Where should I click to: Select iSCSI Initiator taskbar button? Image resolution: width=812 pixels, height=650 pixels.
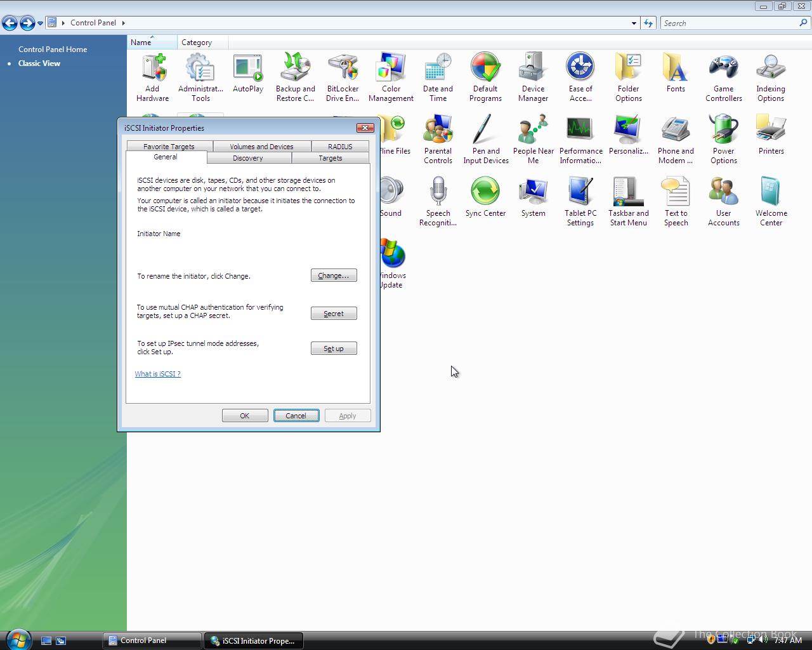pos(253,640)
